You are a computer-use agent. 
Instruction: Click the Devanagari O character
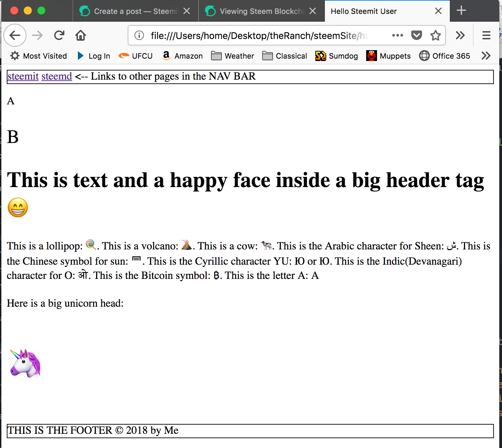[x=83, y=275]
